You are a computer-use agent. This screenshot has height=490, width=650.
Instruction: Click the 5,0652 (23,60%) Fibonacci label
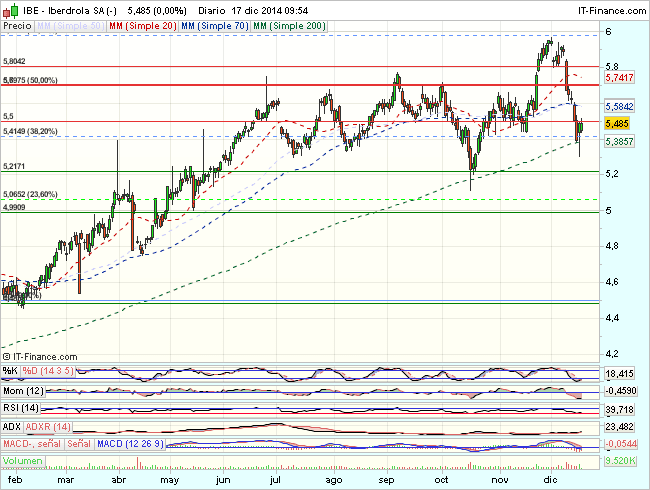30,194
